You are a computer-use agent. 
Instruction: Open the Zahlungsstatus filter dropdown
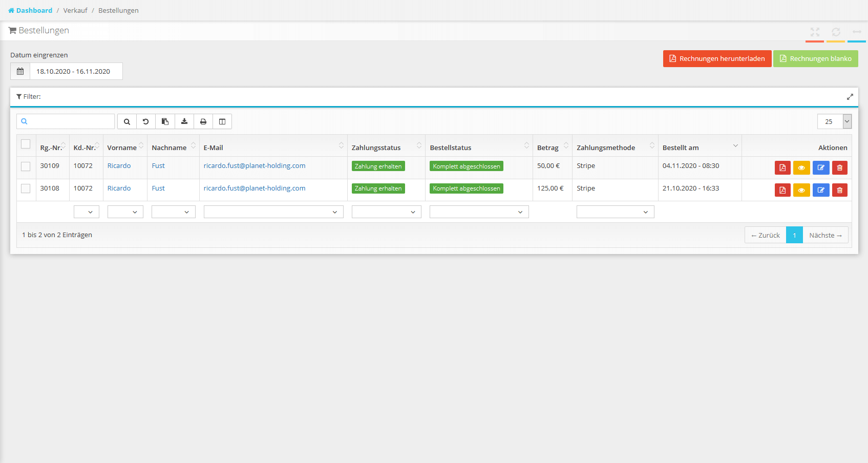(386, 212)
